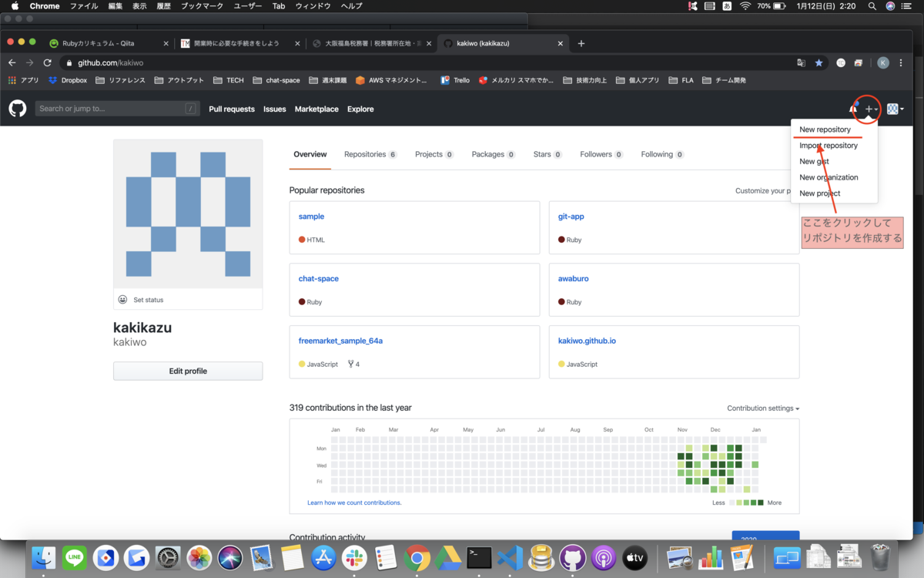The width and height of the screenshot is (924, 578).
Task: Open the ブックマーク menu in the menu bar
Action: tap(202, 6)
